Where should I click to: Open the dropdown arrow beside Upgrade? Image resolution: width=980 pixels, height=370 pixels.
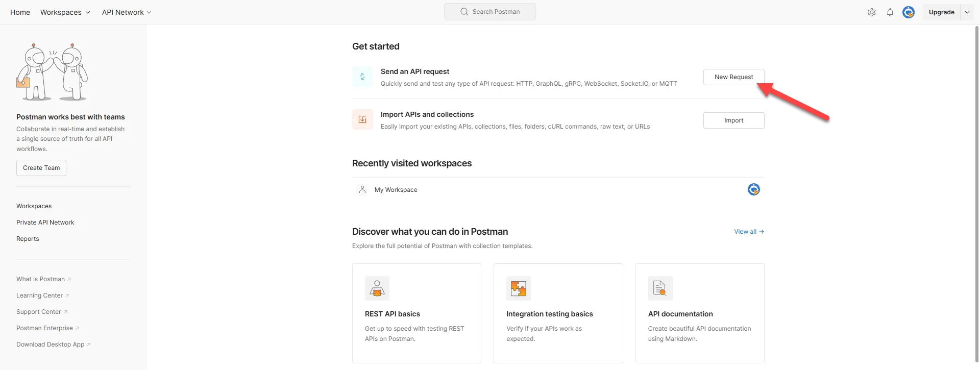point(967,12)
